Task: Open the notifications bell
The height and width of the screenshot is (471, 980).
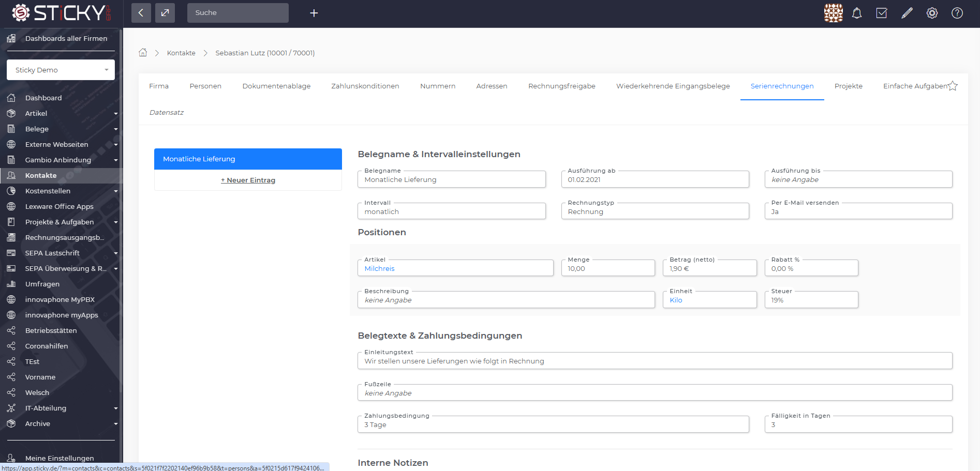Action: tap(857, 13)
